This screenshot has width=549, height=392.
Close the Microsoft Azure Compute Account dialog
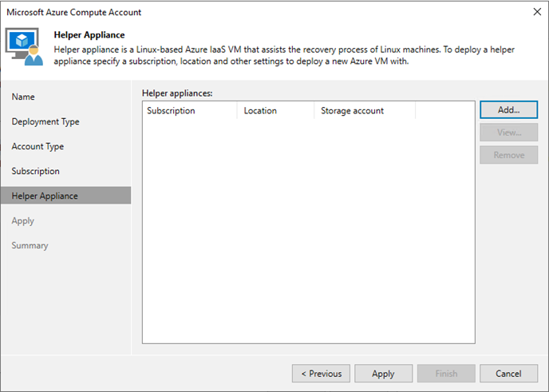pyautogui.click(x=537, y=12)
